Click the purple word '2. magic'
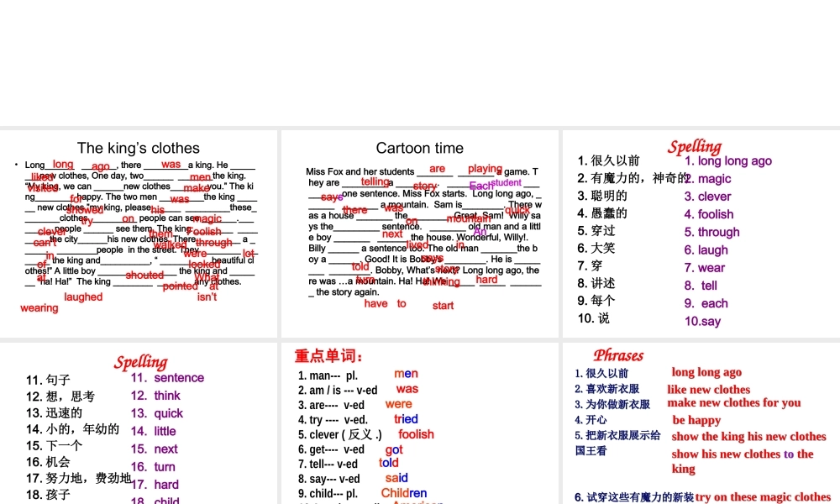This screenshot has width=840, height=504. 707,179
